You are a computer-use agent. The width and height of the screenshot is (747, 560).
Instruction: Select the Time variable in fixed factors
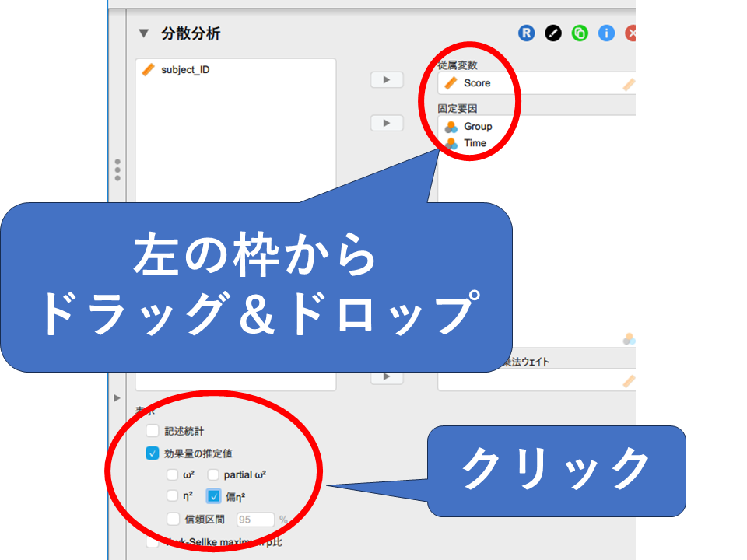pos(474,143)
